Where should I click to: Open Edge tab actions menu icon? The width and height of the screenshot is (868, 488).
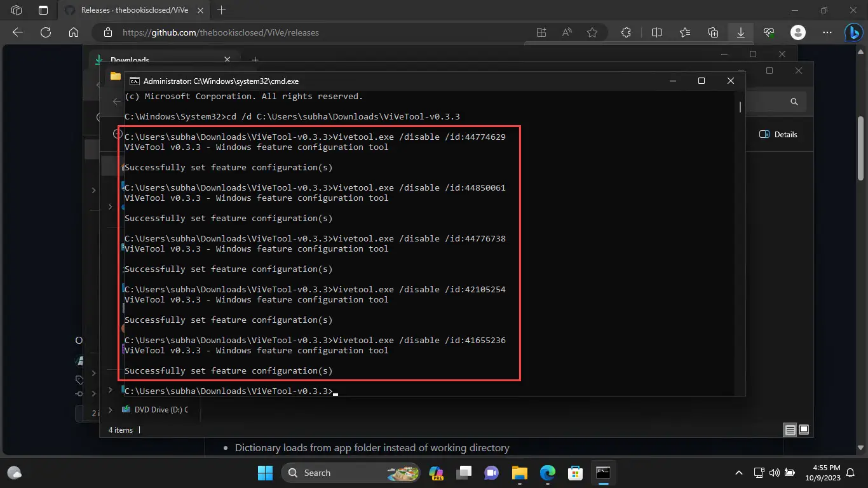[43, 10]
